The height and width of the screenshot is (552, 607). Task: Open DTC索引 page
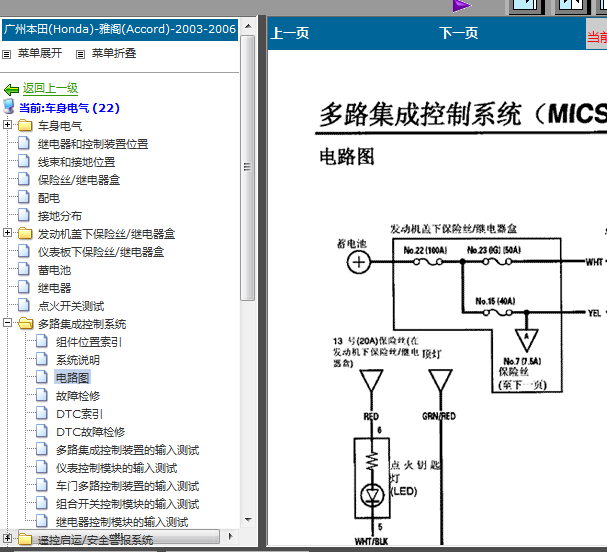[79, 414]
